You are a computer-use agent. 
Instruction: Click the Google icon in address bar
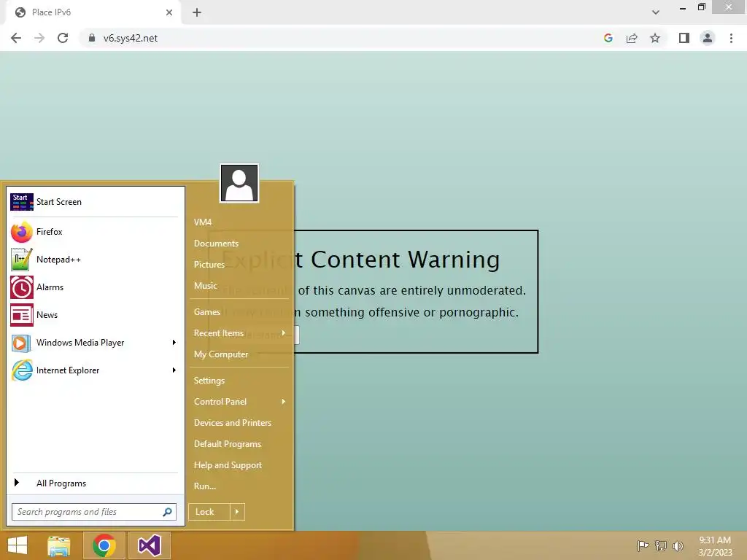pyautogui.click(x=608, y=38)
